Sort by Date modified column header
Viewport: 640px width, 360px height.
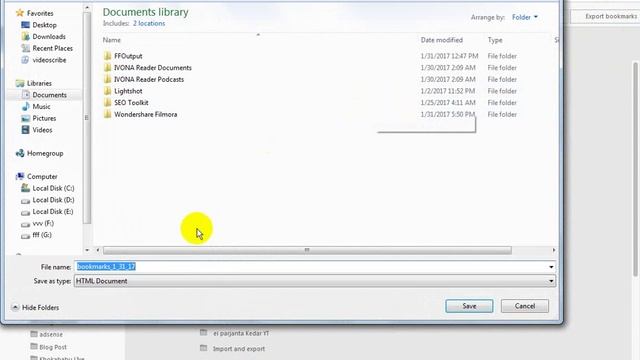442,40
